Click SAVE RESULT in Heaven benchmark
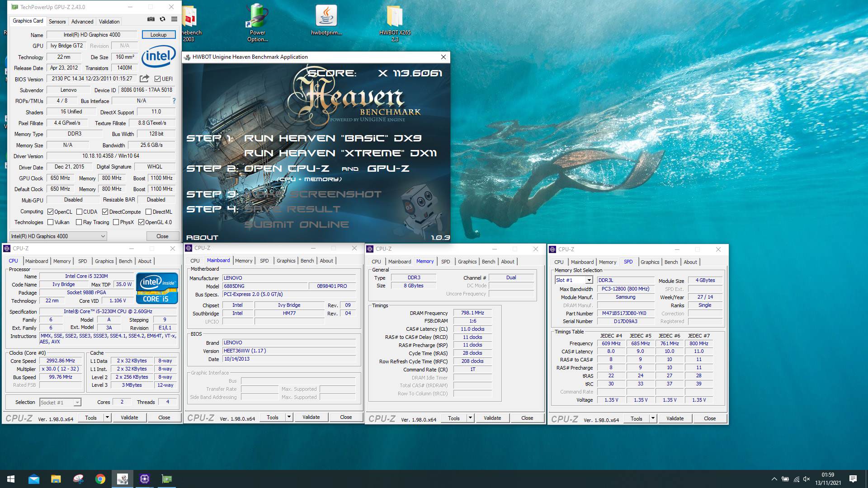This screenshot has height=488, width=868. 292,209
